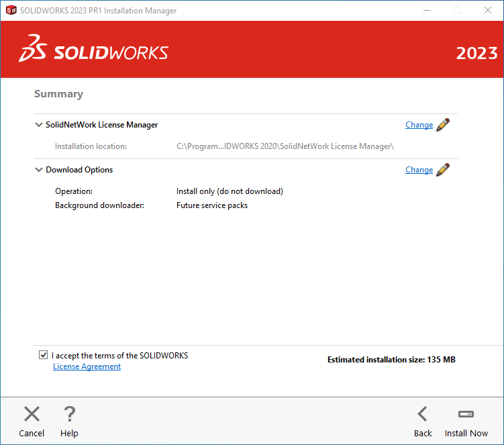This screenshot has width=504, height=445.
Task: Open Help via the question mark icon
Action: (x=69, y=414)
